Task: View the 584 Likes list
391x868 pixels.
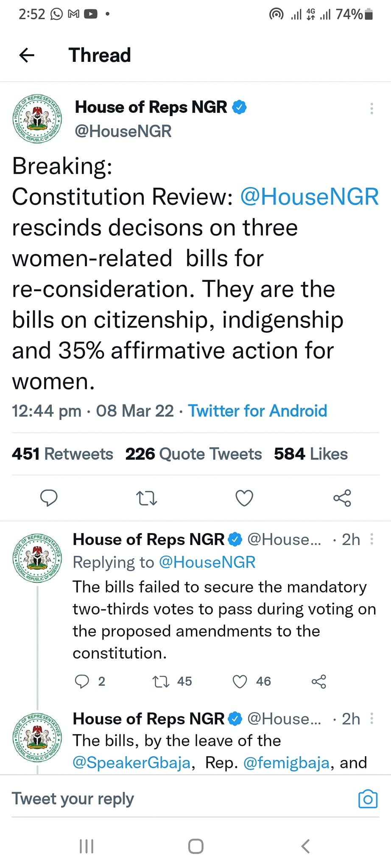Action: coord(311,454)
